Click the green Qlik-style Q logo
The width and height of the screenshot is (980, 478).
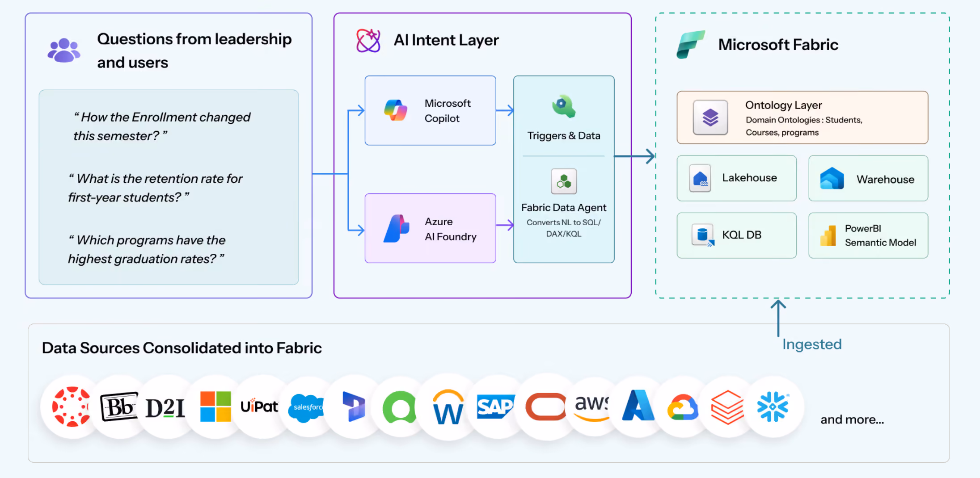pyautogui.click(x=400, y=407)
